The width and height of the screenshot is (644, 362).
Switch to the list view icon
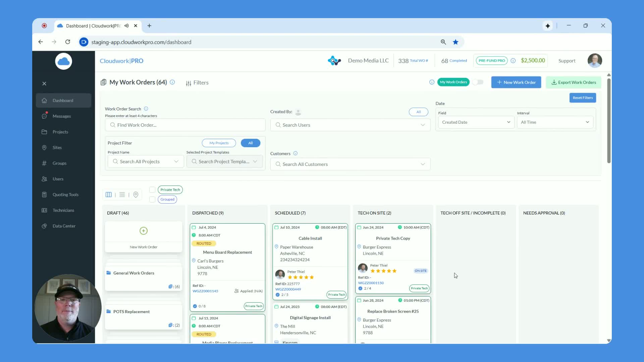pyautogui.click(x=122, y=195)
